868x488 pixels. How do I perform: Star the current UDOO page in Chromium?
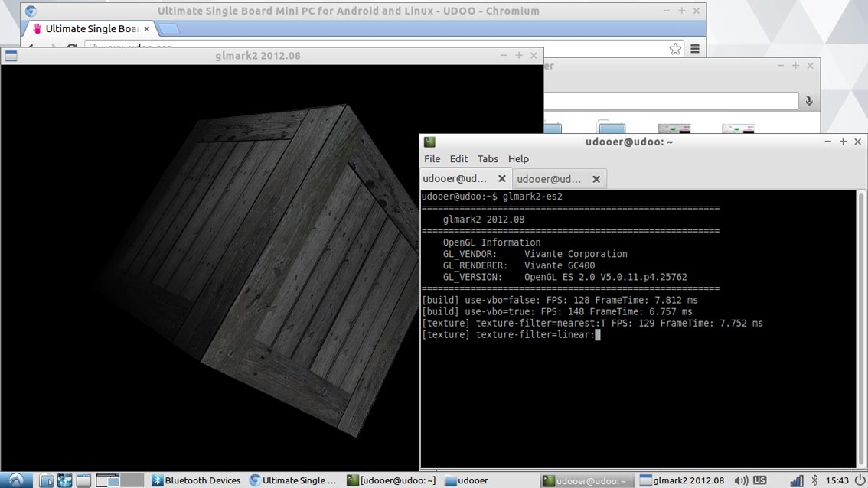pos(675,48)
